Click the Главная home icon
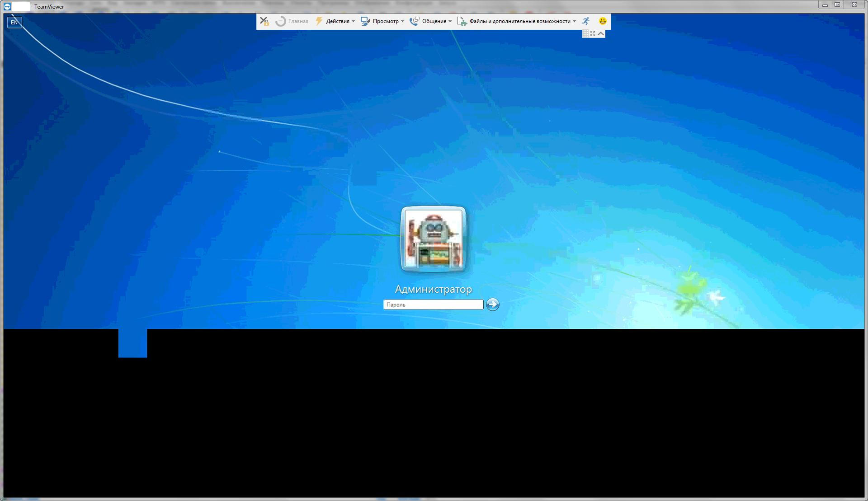 click(x=281, y=21)
